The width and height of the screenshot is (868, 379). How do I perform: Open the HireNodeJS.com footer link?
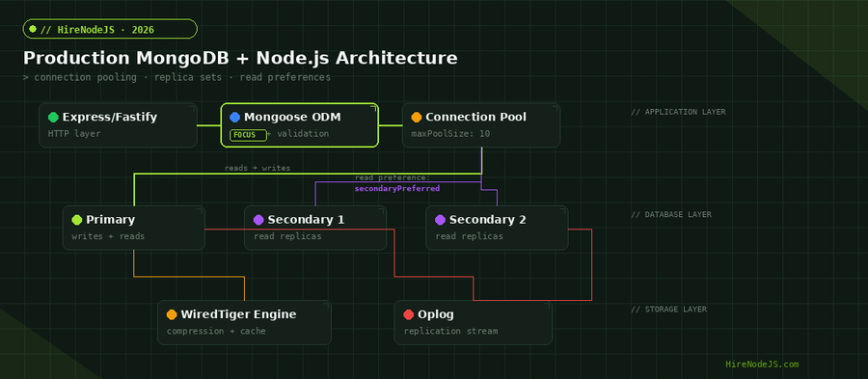[x=762, y=365]
